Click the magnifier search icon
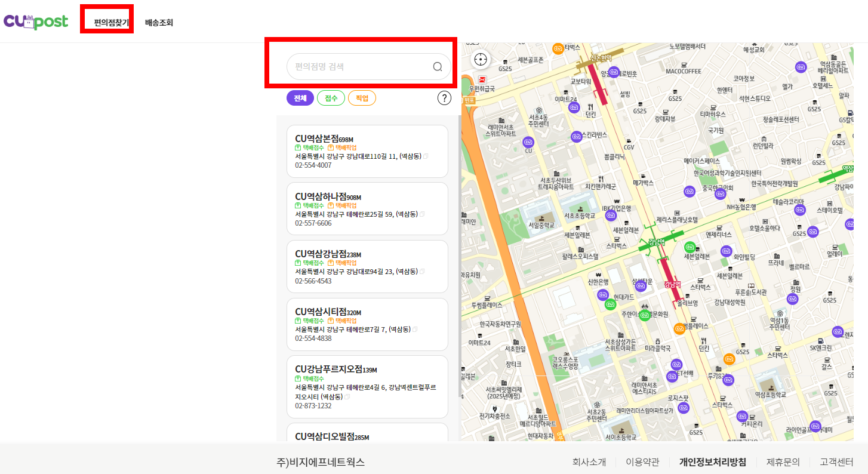Image resolution: width=868 pixels, height=474 pixels. tap(438, 67)
